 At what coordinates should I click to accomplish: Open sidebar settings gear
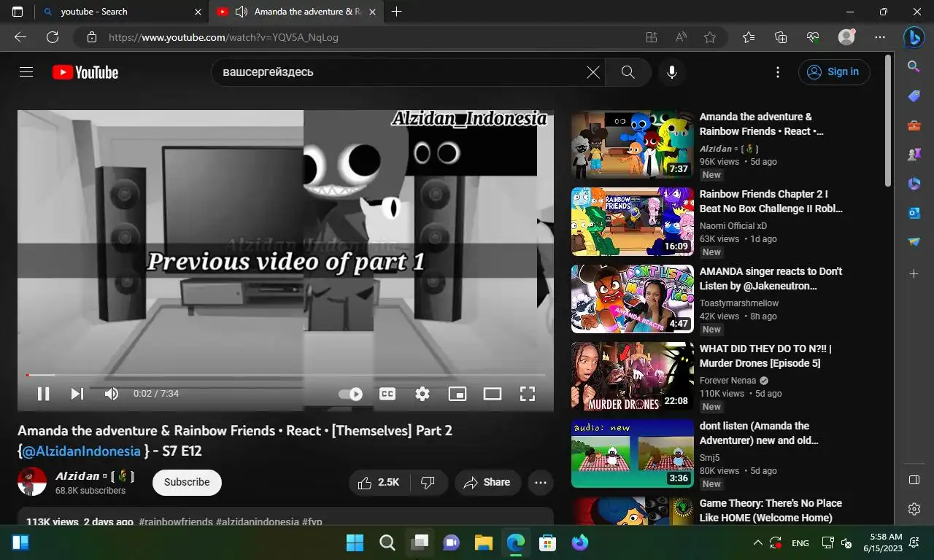pyautogui.click(x=914, y=509)
